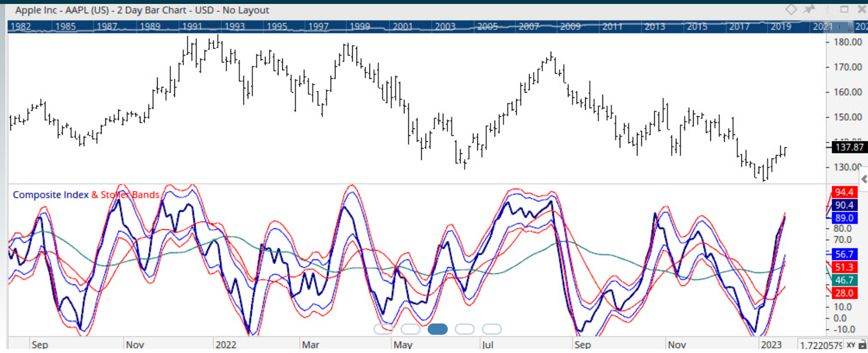The image size is (868, 353).
Task: Jump to 2007 in the timeline navigator
Action: click(x=529, y=27)
